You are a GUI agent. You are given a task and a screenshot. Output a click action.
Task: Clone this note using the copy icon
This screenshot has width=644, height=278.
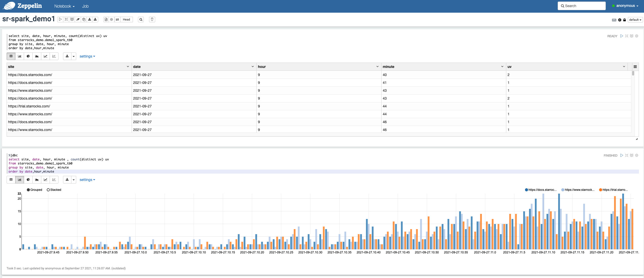point(84,20)
